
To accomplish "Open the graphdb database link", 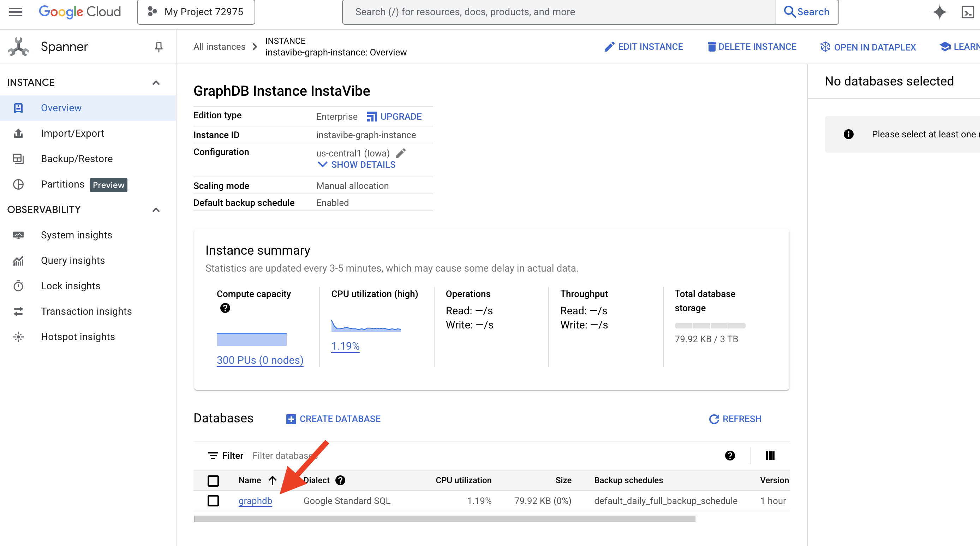I will (x=255, y=501).
